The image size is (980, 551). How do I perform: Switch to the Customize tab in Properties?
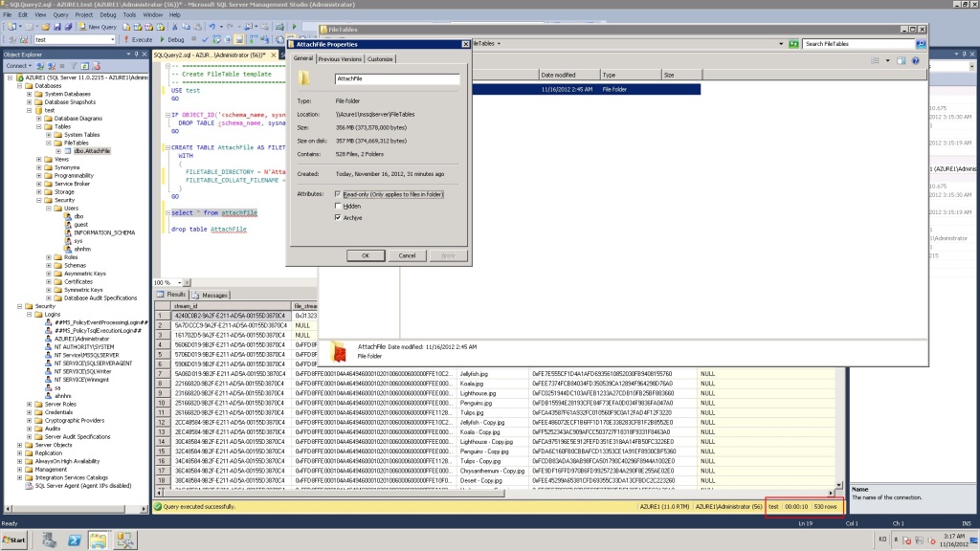pos(380,58)
